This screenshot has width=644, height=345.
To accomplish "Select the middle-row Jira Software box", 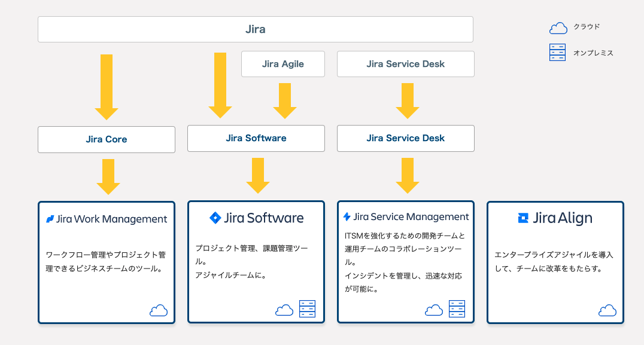I will [256, 138].
